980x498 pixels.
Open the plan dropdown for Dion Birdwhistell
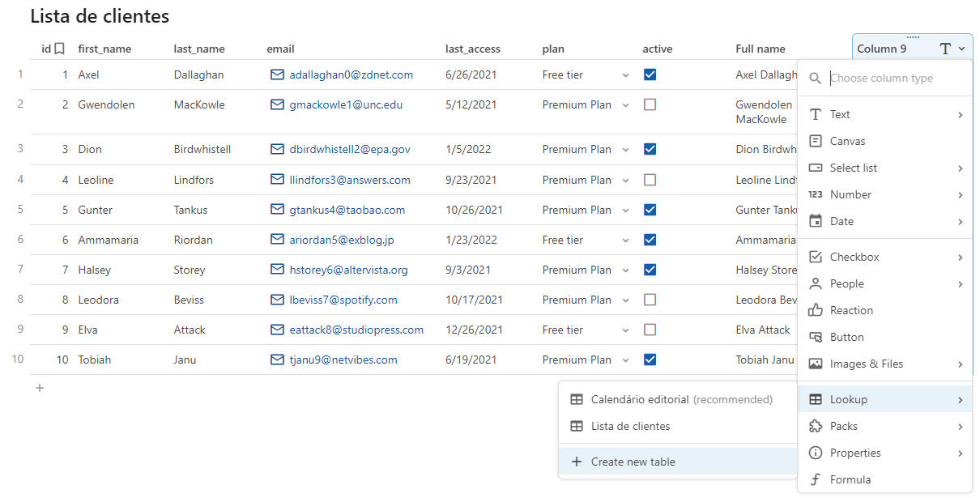tap(624, 149)
